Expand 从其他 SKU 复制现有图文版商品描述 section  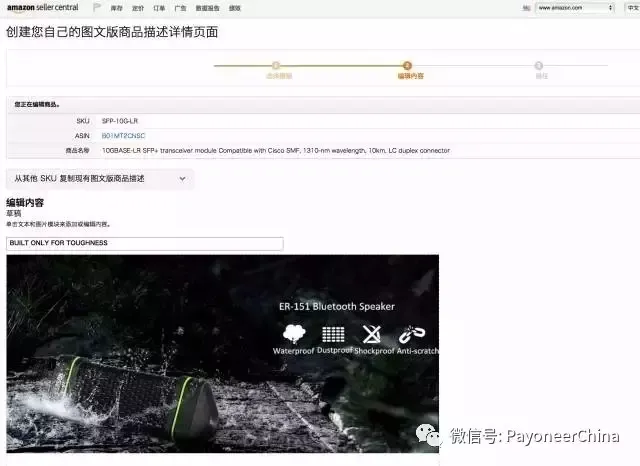[100, 179]
